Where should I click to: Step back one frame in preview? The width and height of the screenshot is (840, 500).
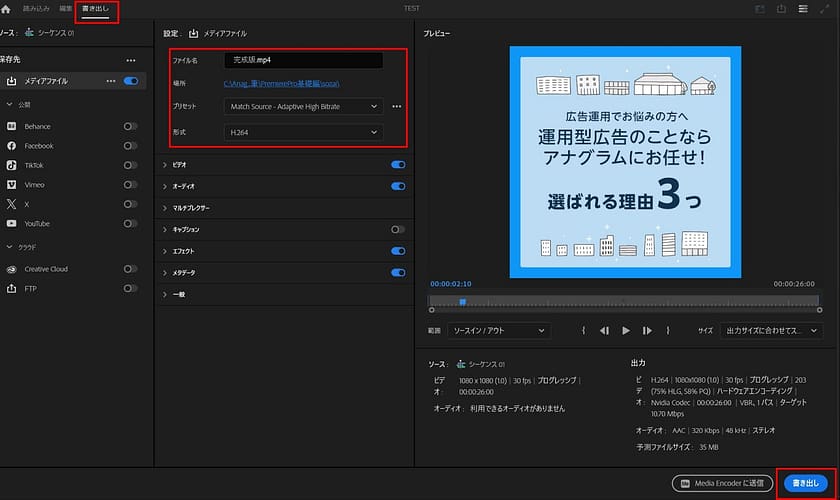coord(604,330)
